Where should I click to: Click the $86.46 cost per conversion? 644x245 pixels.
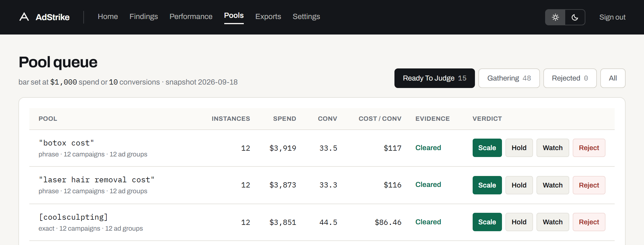388,222
